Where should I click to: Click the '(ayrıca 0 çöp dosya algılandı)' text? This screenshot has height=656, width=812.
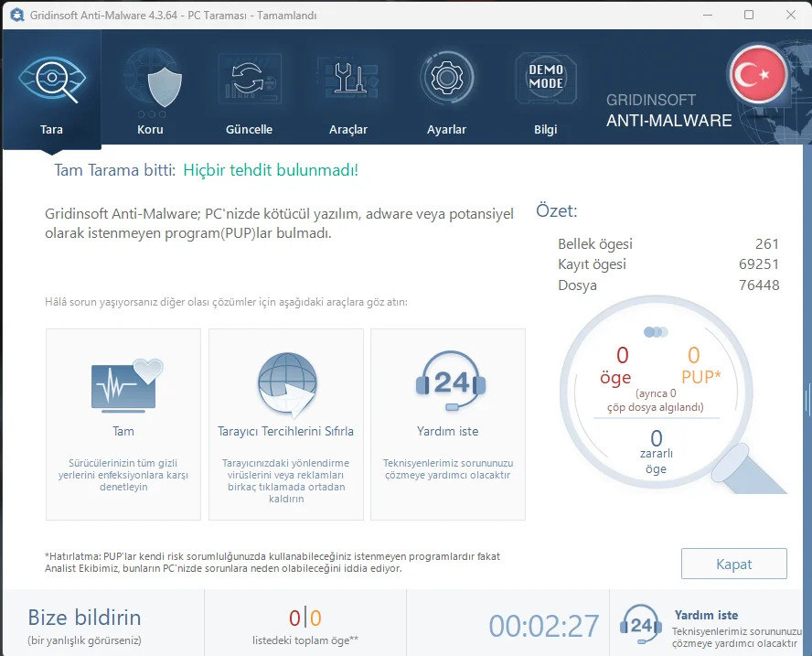(x=656, y=400)
